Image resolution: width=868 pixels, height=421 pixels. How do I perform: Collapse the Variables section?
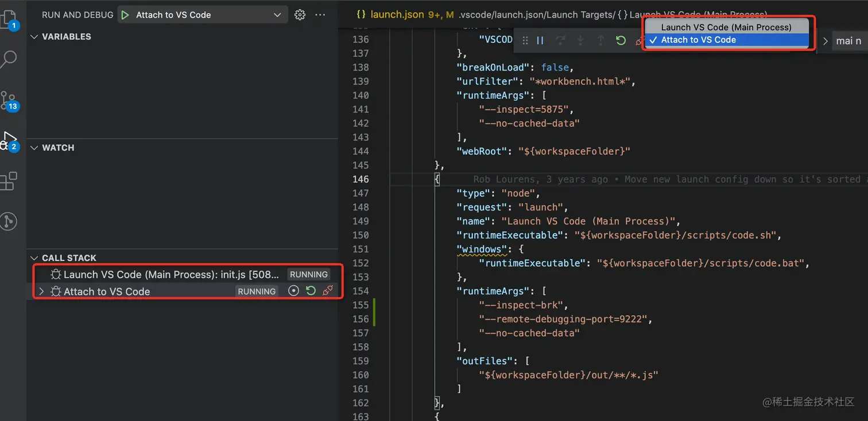tap(33, 37)
